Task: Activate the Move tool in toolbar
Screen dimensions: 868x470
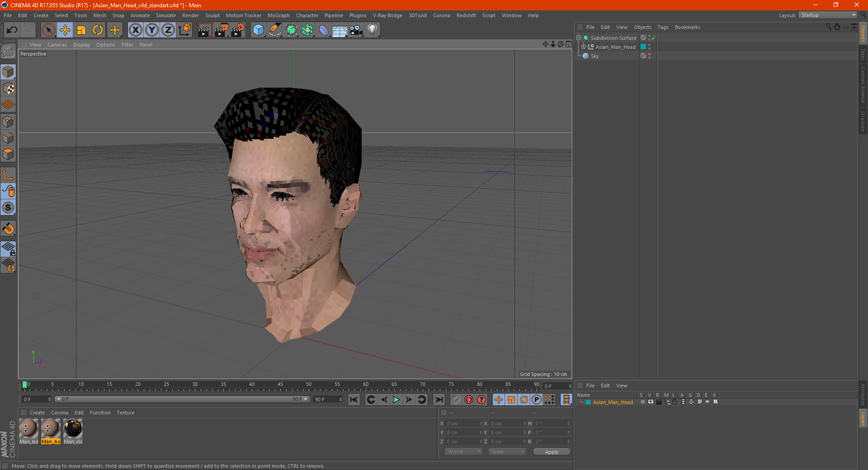Action: pyautogui.click(x=65, y=30)
